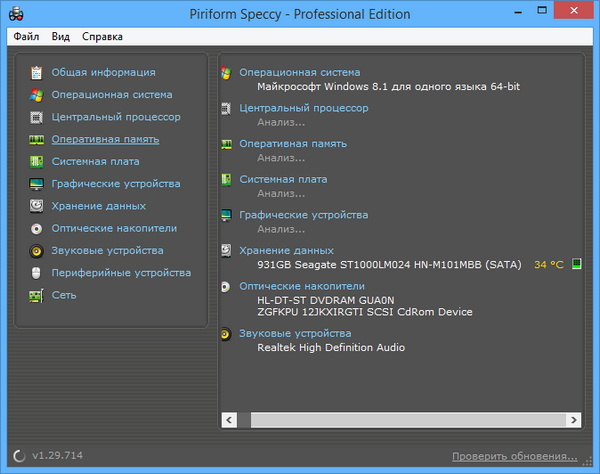Click the Периферийные устройства mouse icon in sidebar
Image resolution: width=600 pixels, height=474 pixels.
pos(36,273)
